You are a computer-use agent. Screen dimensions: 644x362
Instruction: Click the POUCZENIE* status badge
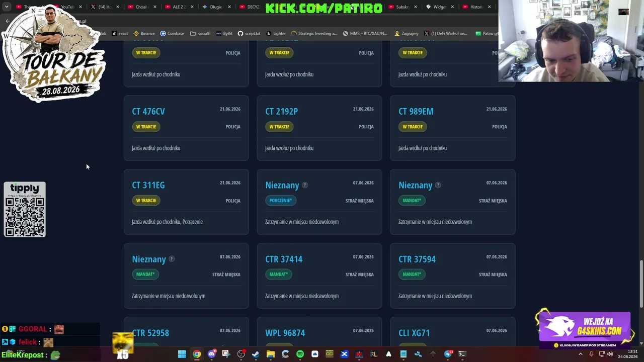click(280, 201)
